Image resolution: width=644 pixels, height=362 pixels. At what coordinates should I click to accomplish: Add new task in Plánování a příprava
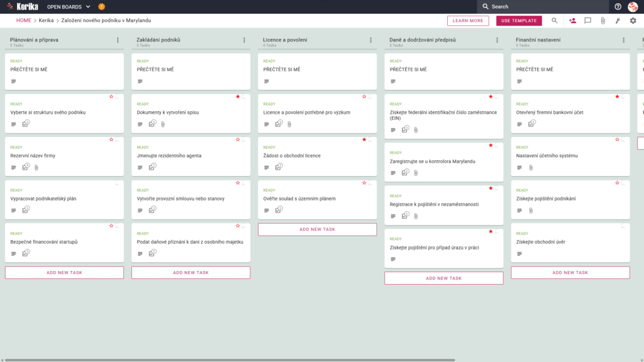[65, 273]
